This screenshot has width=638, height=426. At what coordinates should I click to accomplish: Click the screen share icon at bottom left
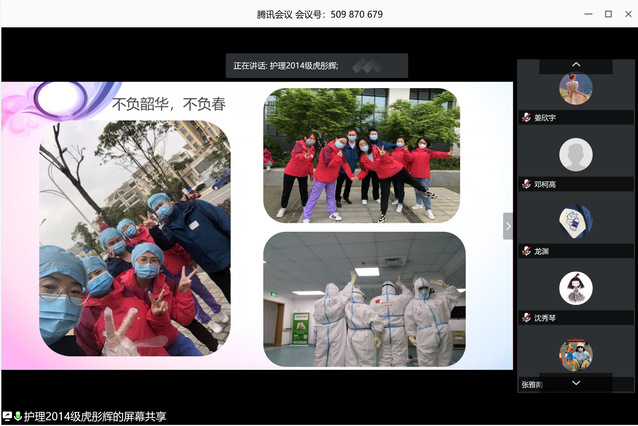(7, 416)
